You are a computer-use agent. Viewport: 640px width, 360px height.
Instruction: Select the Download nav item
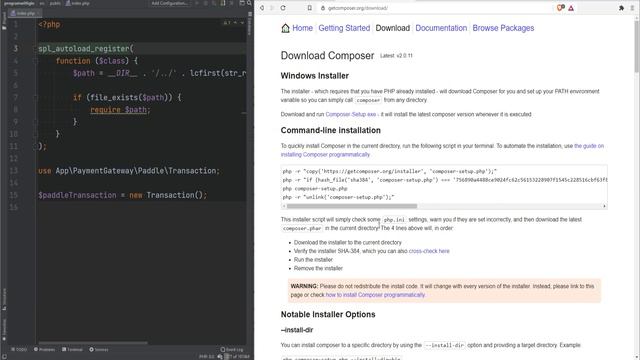click(393, 28)
